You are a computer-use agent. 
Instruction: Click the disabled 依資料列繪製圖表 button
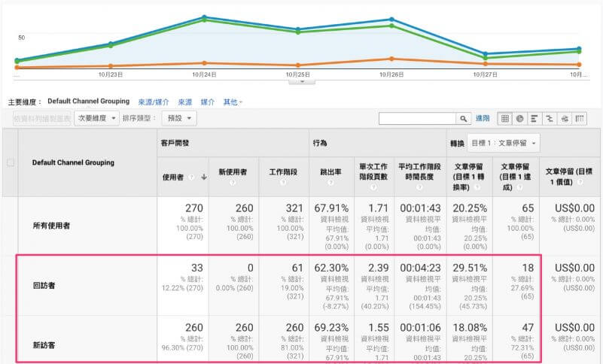pos(42,118)
